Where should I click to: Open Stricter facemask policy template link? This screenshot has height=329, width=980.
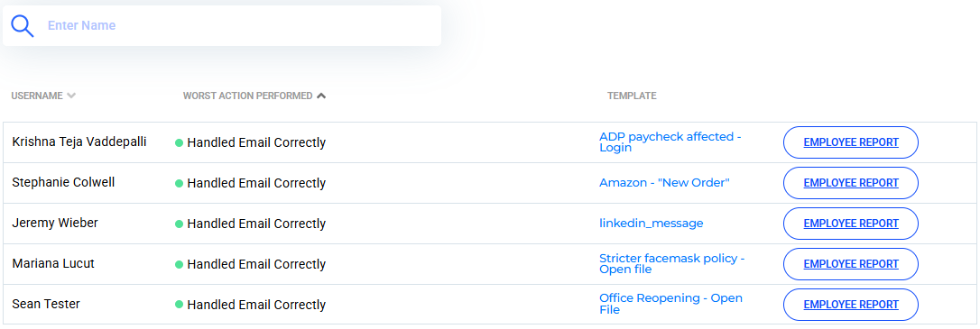(x=672, y=264)
